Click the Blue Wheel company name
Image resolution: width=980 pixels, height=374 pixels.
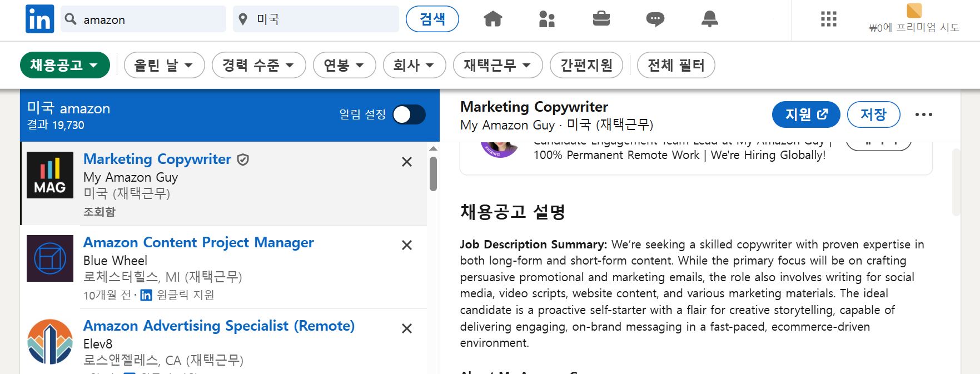[x=115, y=261]
